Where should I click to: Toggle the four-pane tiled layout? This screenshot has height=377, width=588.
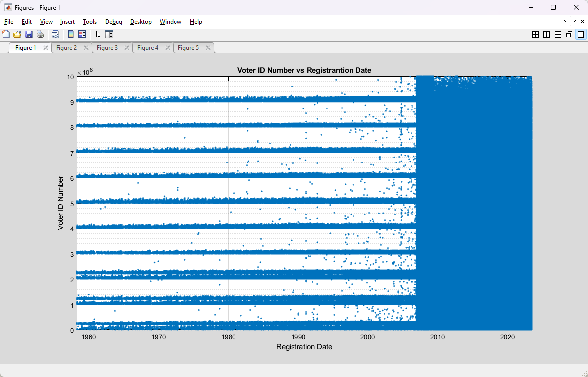(535, 35)
